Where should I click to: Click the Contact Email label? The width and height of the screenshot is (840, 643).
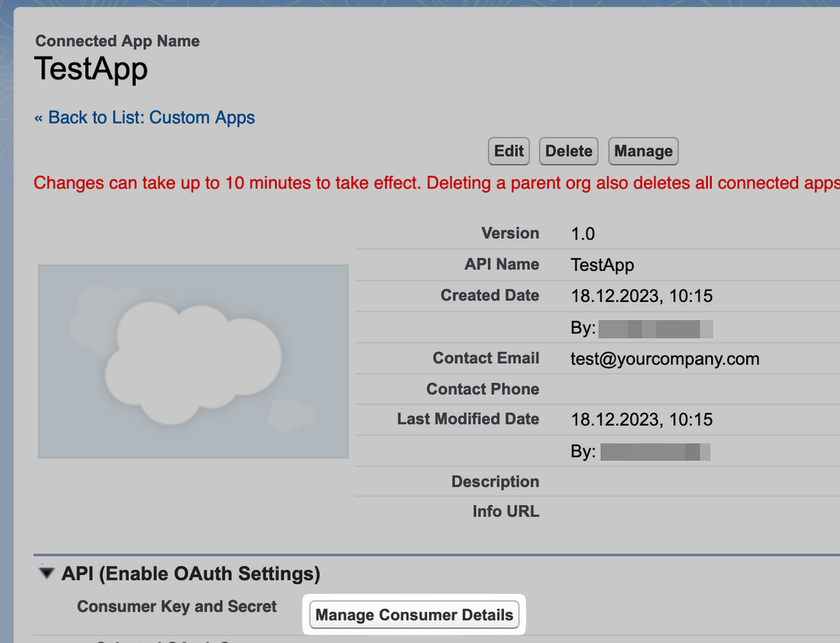[486, 358]
